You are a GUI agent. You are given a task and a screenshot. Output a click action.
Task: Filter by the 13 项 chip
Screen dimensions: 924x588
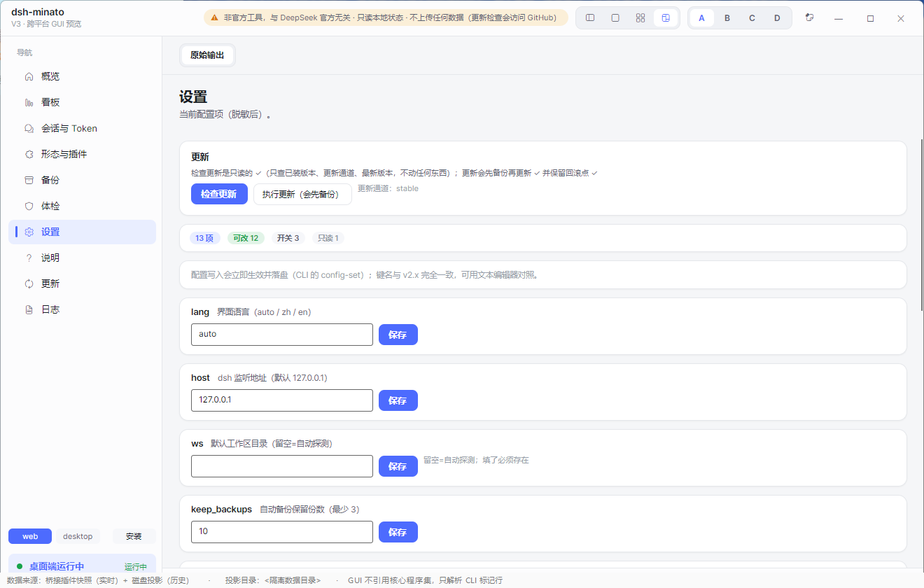(204, 238)
